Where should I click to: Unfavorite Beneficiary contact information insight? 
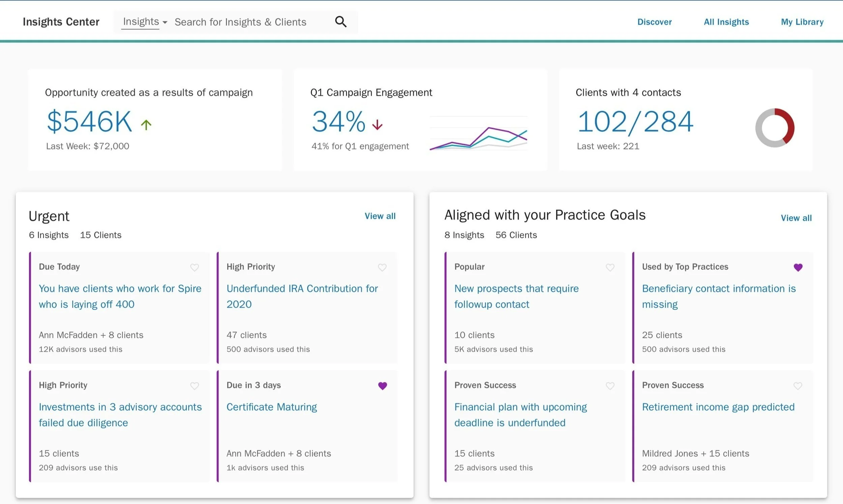coord(798,267)
